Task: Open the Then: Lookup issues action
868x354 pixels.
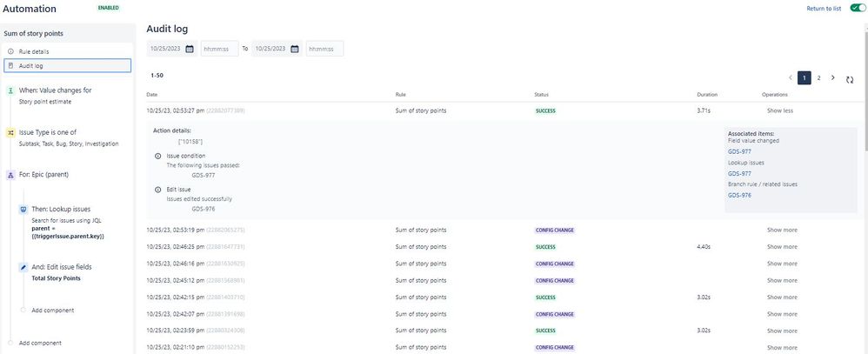Action: (x=61, y=210)
